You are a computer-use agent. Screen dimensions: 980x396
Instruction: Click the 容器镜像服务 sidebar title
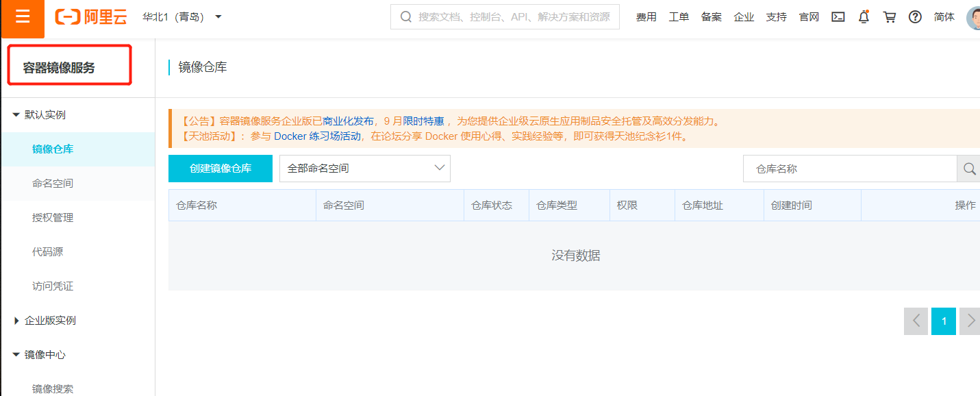(x=59, y=68)
